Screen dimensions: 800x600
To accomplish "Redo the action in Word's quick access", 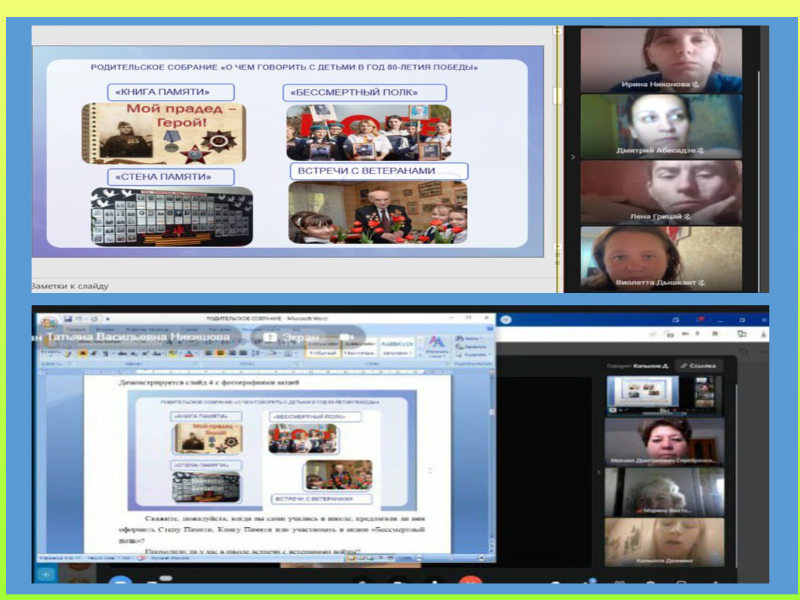I will 94,319.
